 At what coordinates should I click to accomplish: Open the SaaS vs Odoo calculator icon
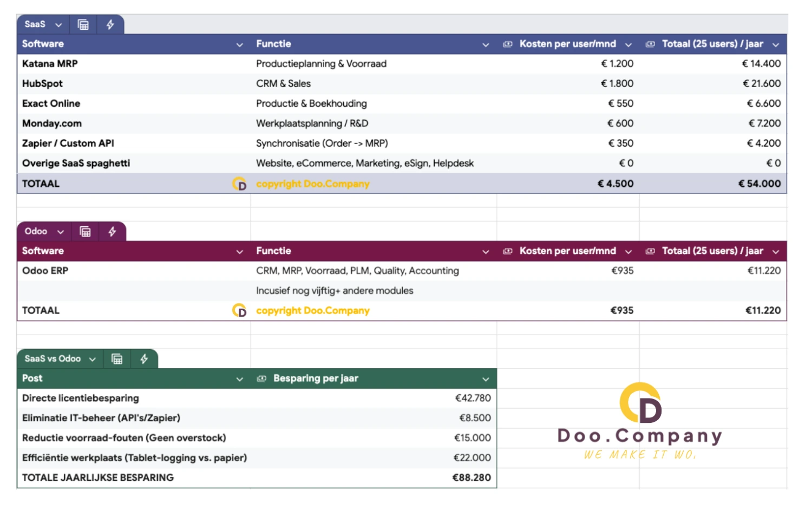(x=117, y=359)
